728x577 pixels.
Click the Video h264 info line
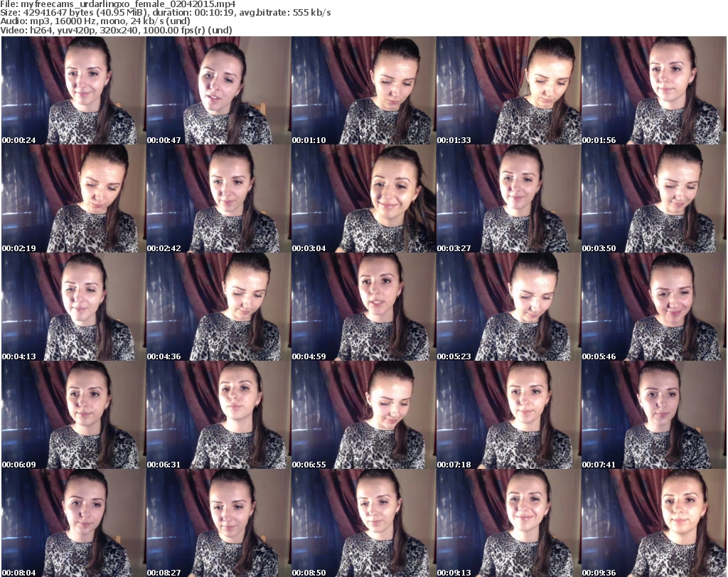pyautogui.click(x=116, y=30)
